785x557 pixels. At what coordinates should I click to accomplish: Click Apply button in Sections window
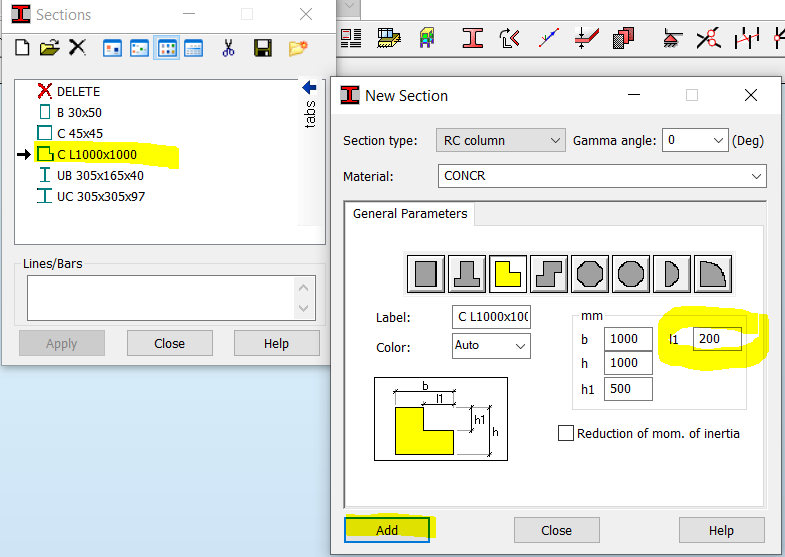click(62, 343)
